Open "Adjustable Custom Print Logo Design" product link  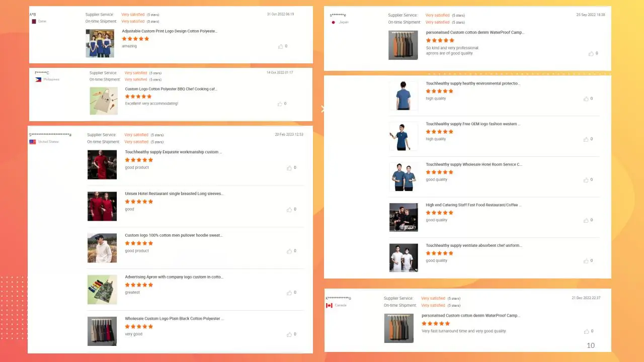click(x=170, y=31)
